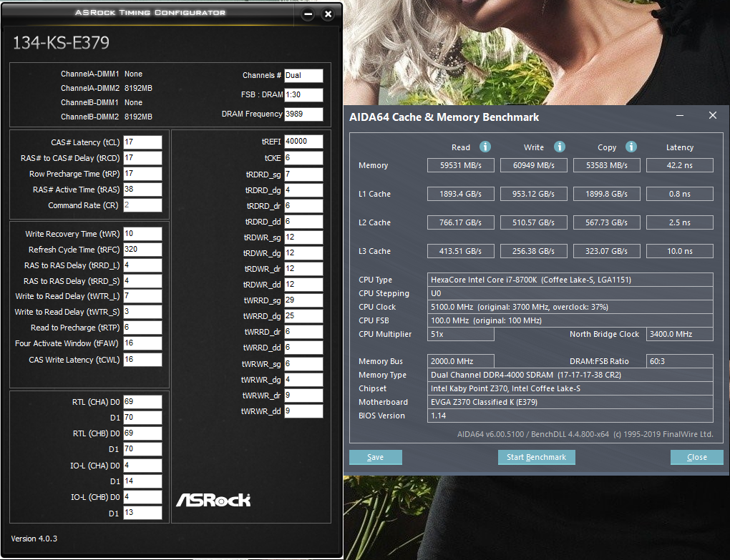Click the tWRWR_sg field
Image resolution: width=730 pixels, height=560 pixels.
(303, 364)
